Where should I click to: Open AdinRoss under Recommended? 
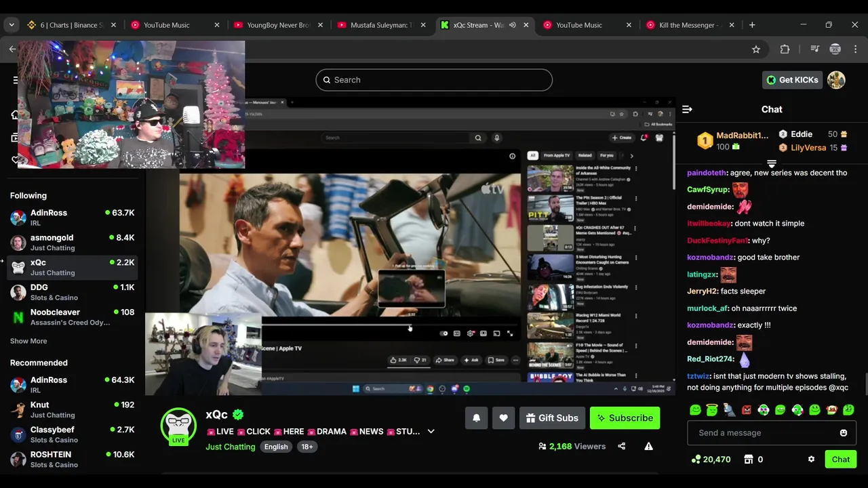tap(73, 385)
